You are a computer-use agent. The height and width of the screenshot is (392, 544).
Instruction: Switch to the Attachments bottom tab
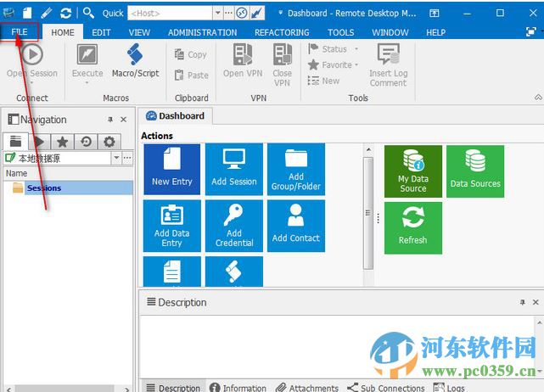pos(306,388)
